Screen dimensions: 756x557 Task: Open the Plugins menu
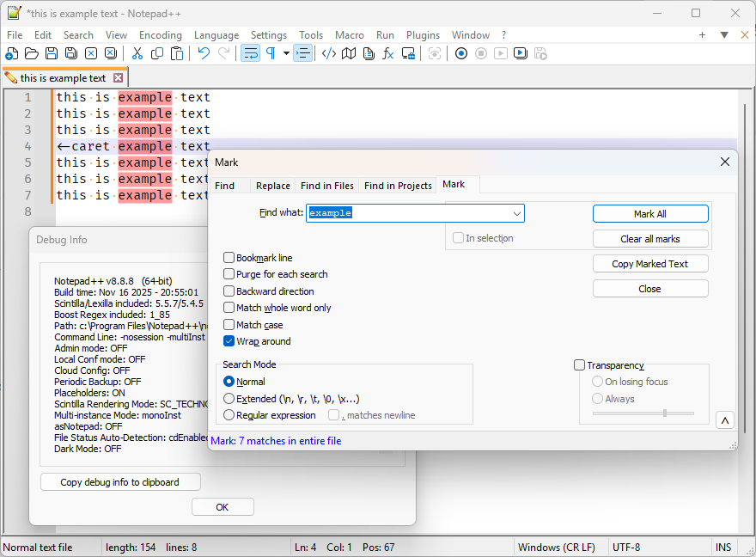[423, 35]
